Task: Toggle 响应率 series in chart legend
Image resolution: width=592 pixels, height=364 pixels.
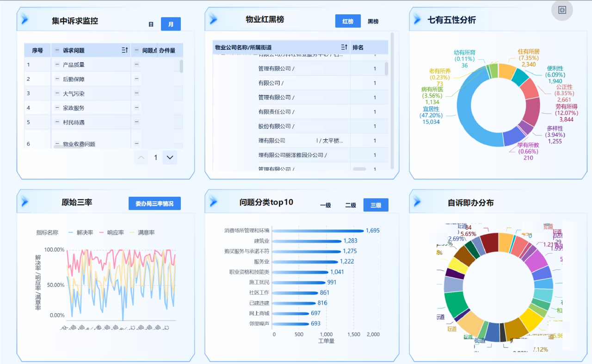Action: (x=111, y=232)
